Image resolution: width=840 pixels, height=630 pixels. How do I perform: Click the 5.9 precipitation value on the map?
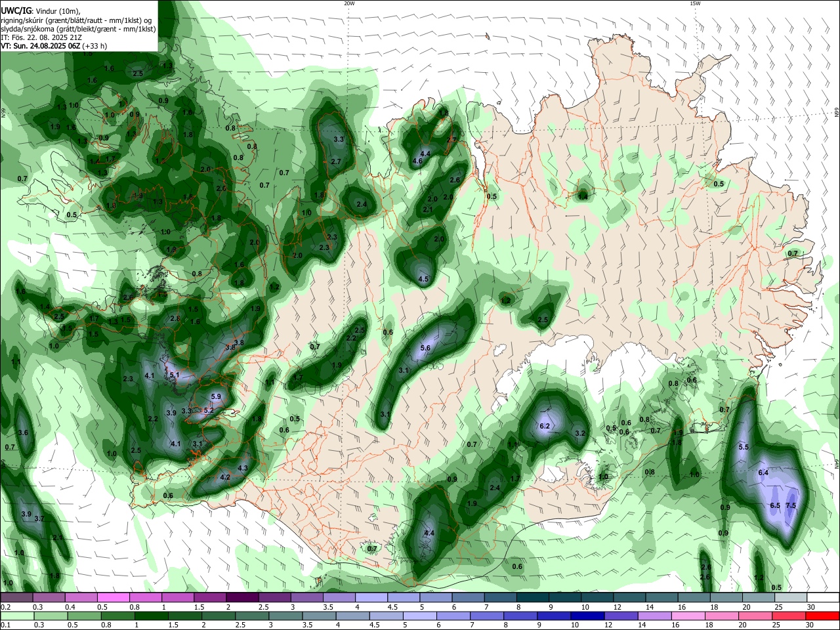(217, 397)
